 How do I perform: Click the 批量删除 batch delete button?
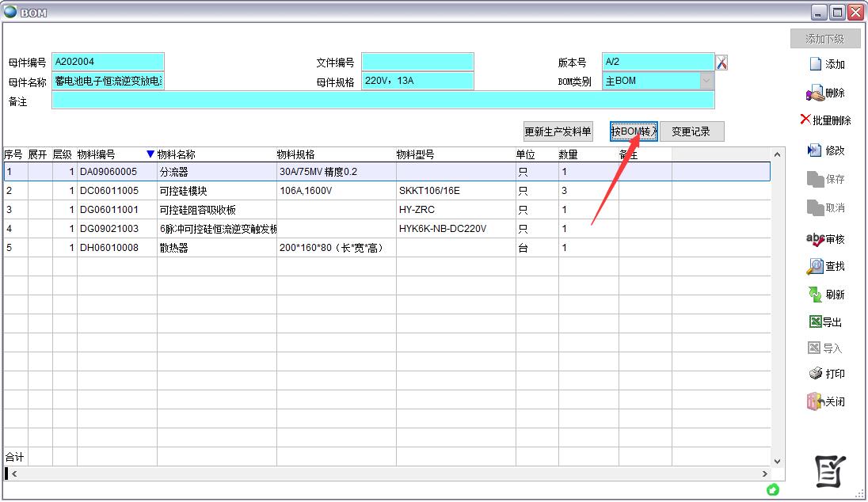click(x=825, y=120)
